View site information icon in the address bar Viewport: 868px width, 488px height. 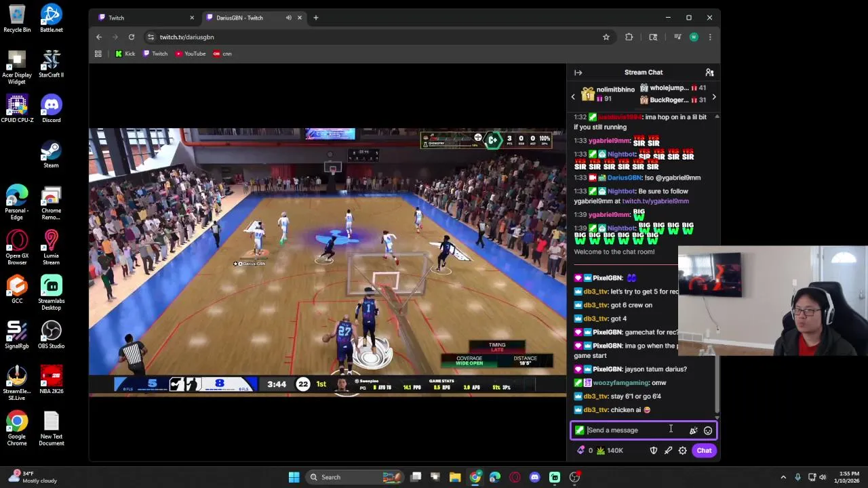tap(151, 37)
